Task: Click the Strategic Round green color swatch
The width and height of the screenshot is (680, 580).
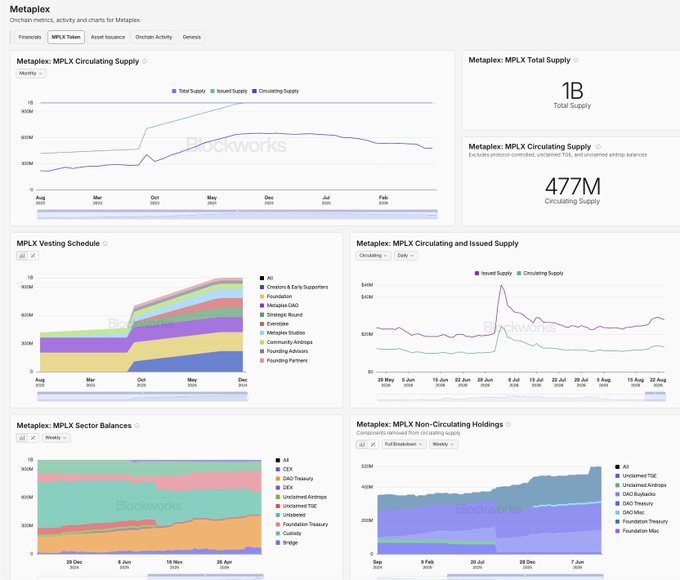Action: [x=262, y=315]
